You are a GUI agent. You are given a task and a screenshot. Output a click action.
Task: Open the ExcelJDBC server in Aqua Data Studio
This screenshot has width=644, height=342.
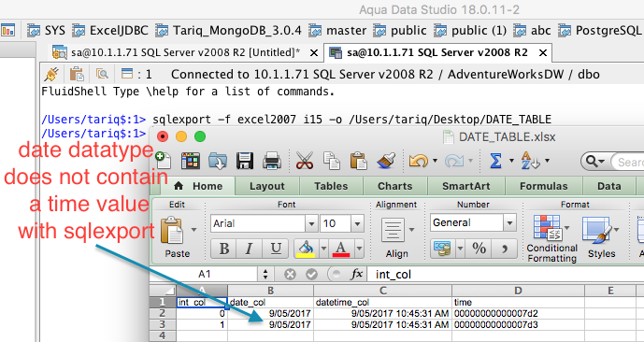coord(110,31)
